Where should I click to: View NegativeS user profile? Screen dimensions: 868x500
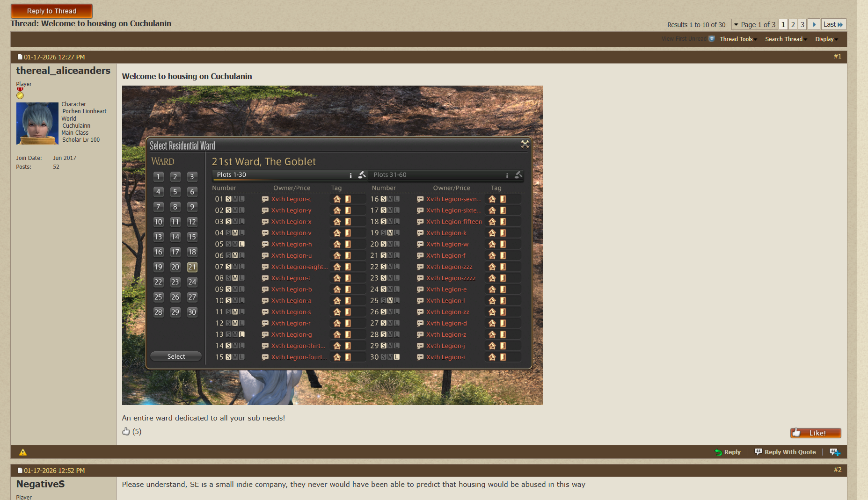pyautogui.click(x=40, y=484)
